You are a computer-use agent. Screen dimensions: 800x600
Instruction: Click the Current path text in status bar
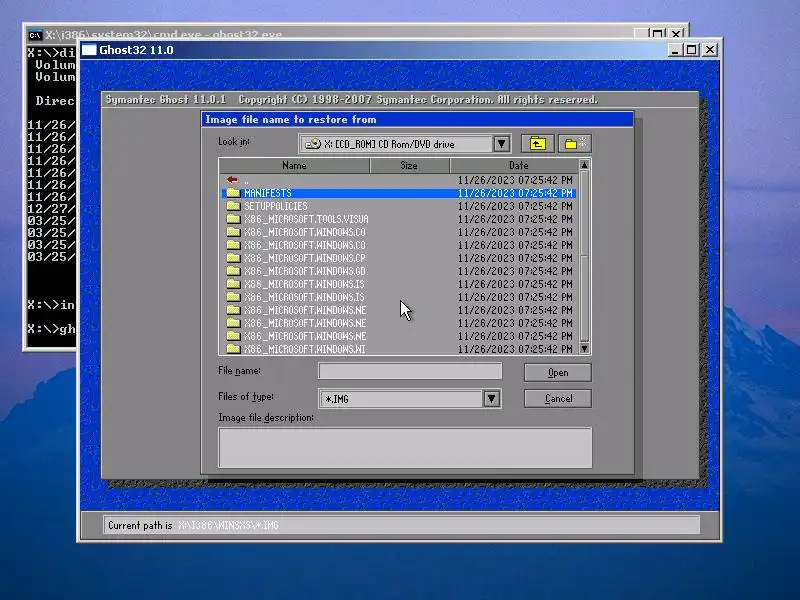tap(193, 525)
